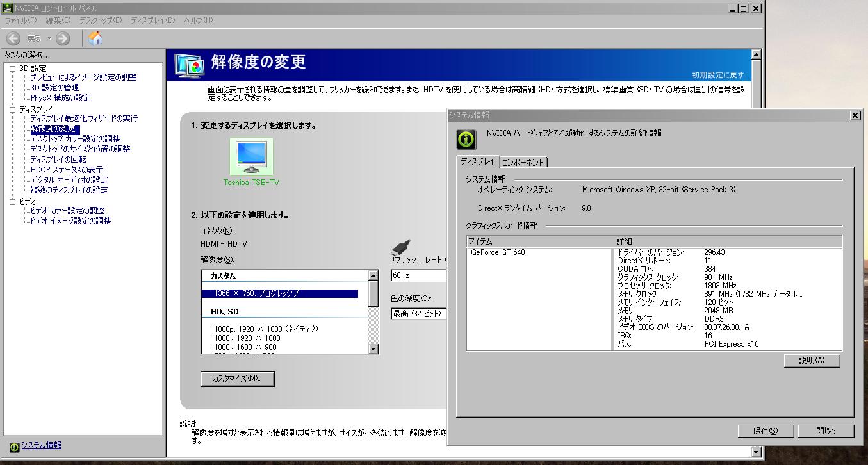Click the Windows XP operating system text

pyautogui.click(x=659, y=190)
